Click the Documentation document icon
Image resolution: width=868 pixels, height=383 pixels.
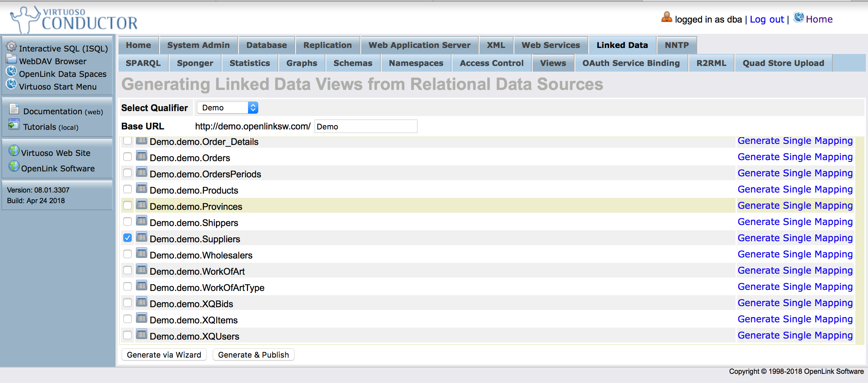point(14,109)
